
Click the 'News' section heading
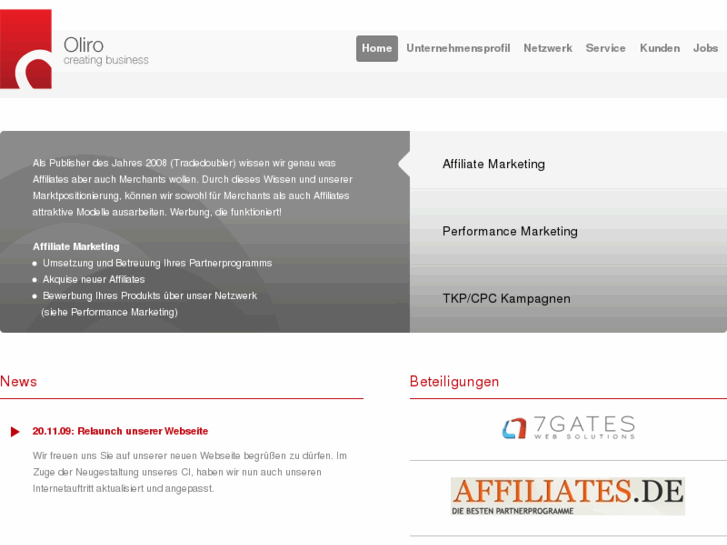click(19, 382)
